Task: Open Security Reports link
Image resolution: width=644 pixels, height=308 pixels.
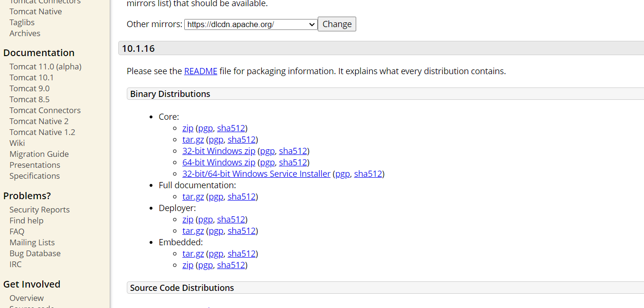Action: (39, 210)
